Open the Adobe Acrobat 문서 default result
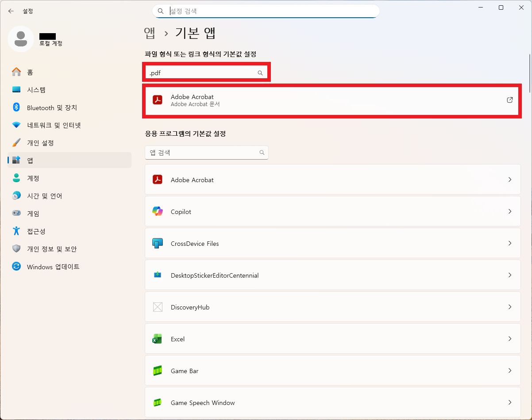 [332, 100]
